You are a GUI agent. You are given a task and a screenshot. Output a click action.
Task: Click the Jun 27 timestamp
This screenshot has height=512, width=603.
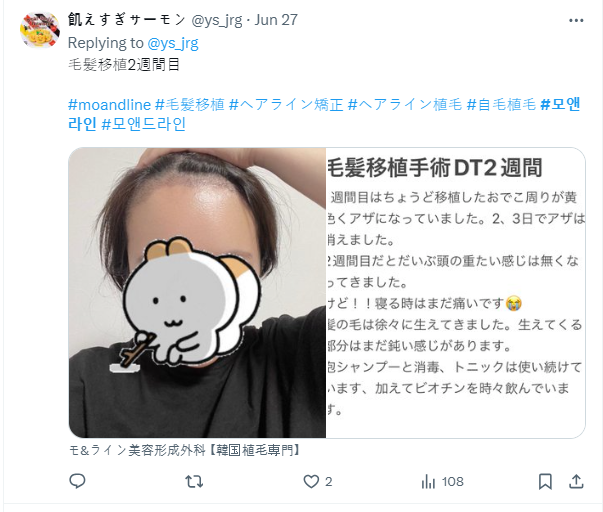(x=276, y=20)
